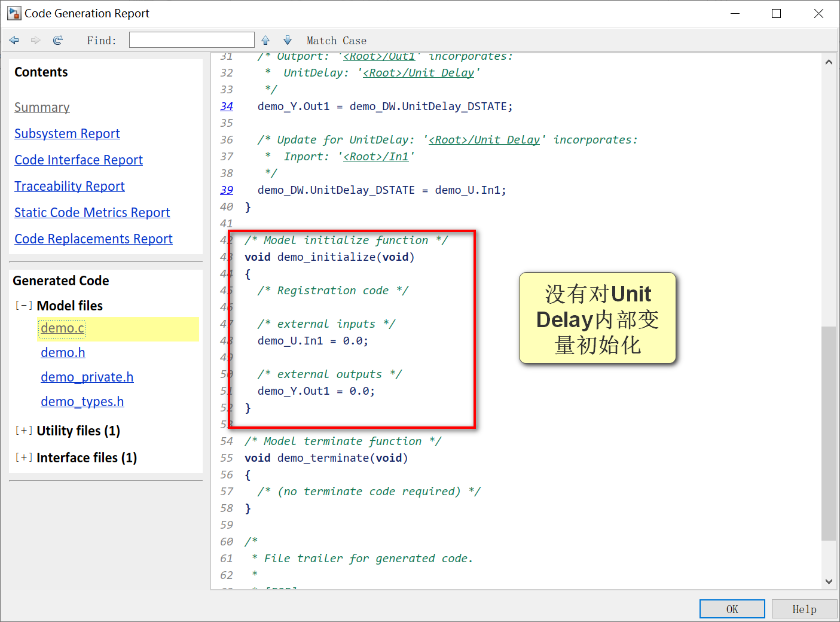The image size is (840, 622).
Task: Toggle the Match Case option
Action: pyautogui.click(x=337, y=41)
